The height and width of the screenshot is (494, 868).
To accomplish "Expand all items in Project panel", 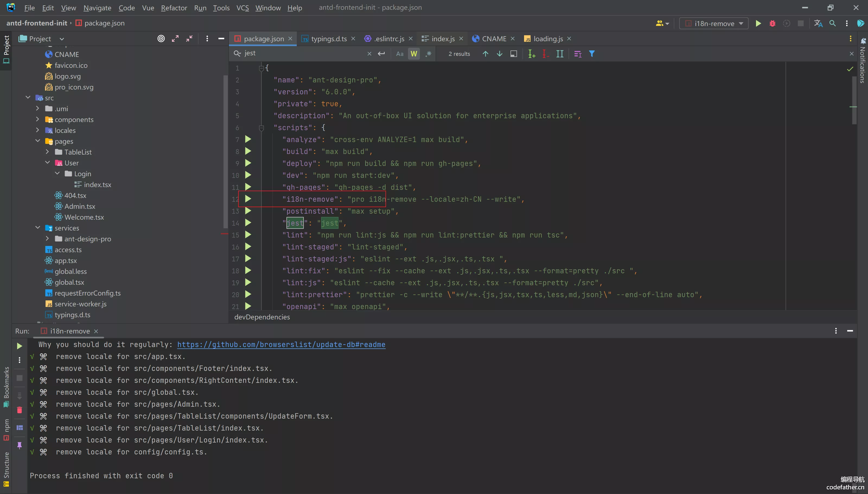I will click(175, 39).
